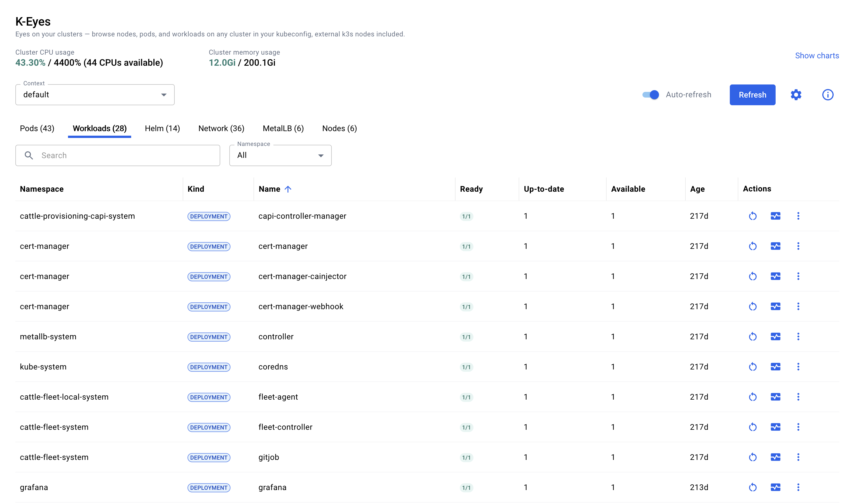
Task: Open metrics for capi-controller-manager
Action: [775, 216]
